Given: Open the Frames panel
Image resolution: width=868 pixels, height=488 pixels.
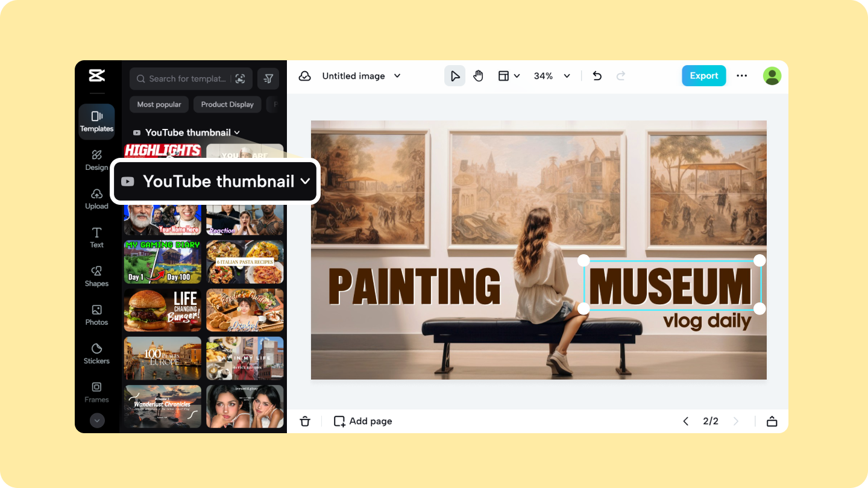Looking at the screenshot, I should (x=96, y=392).
